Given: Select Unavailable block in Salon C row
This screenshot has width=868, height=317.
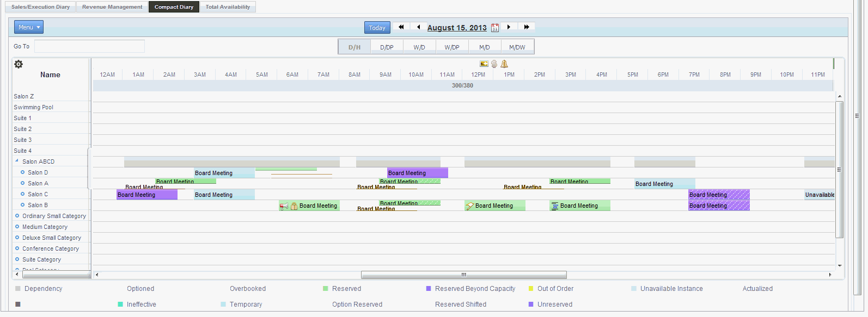Looking at the screenshot, I should [820, 195].
